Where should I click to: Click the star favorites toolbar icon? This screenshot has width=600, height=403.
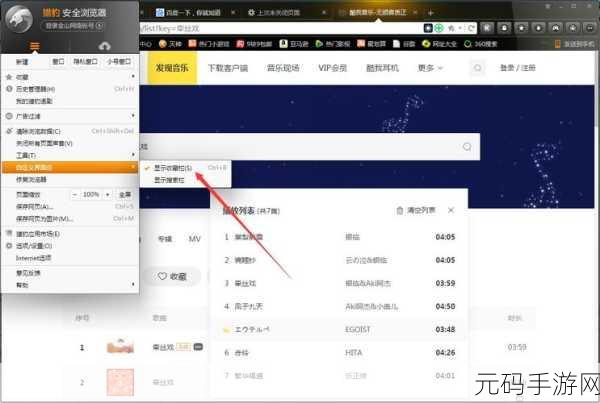[x=521, y=28]
